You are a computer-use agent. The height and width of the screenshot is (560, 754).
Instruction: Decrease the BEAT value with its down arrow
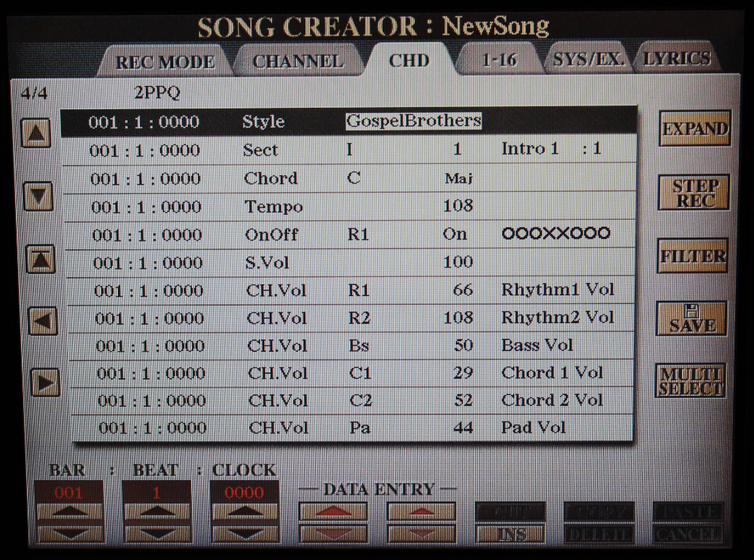coord(156,534)
